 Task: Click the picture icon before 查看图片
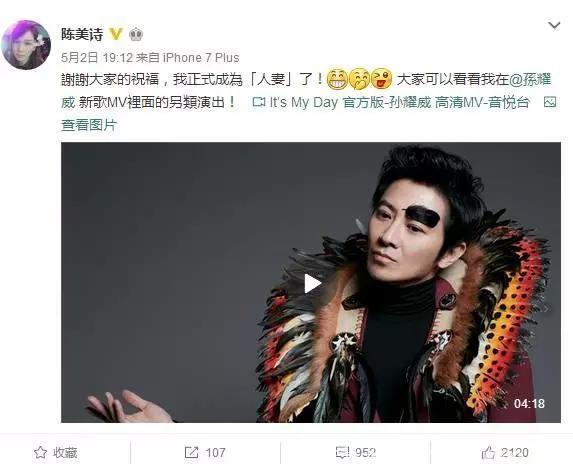pyautogui.click(x=550, y=102)
